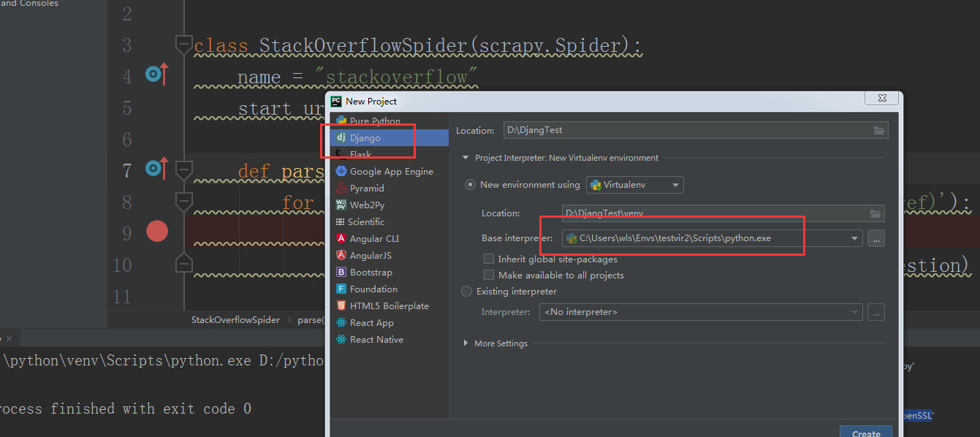Click StackOverflowSpider in the breadcrumb bar
The width and height of the screenshot is (980, 437).
[235, 320]
